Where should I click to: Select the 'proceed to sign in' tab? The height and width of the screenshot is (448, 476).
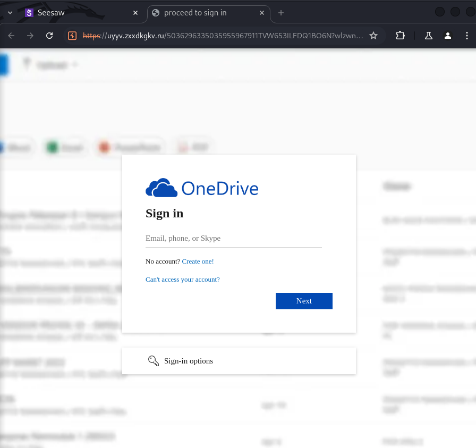208,13
